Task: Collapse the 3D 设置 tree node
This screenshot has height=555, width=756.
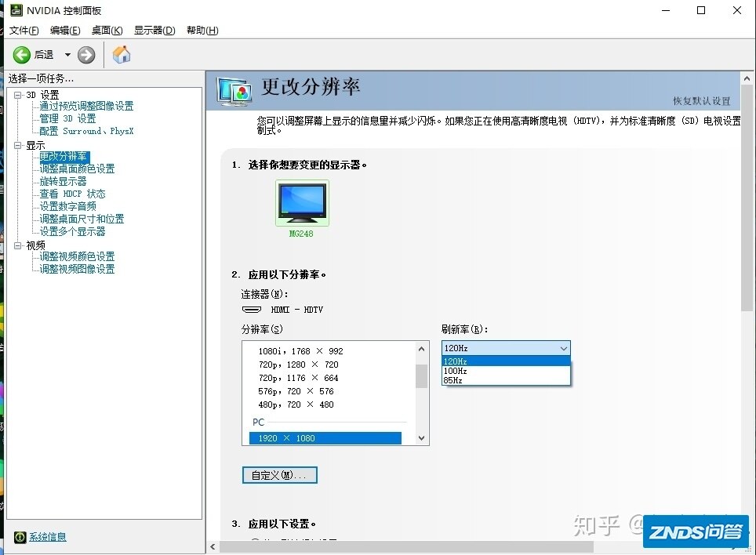Action: pyautogui.click(x=18, y=95)
